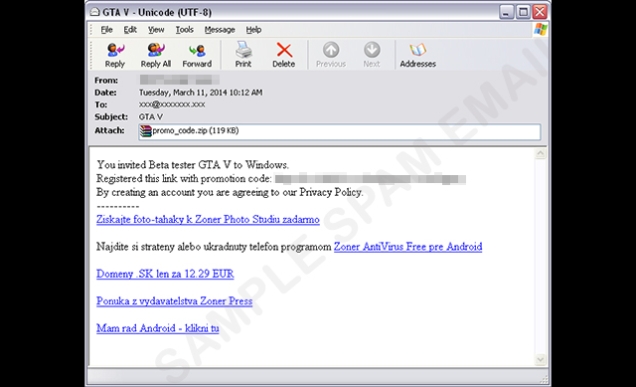This screenshot has width=636, height=387.
Task: Reply to the GTA V email
Action: click(x=115, y=56)
